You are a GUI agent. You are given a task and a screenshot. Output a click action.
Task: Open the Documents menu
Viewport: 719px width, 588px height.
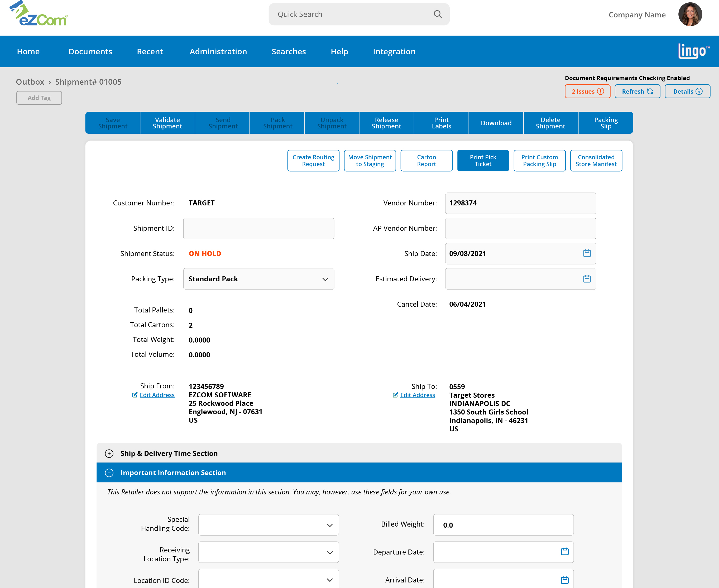coord(90,51)
